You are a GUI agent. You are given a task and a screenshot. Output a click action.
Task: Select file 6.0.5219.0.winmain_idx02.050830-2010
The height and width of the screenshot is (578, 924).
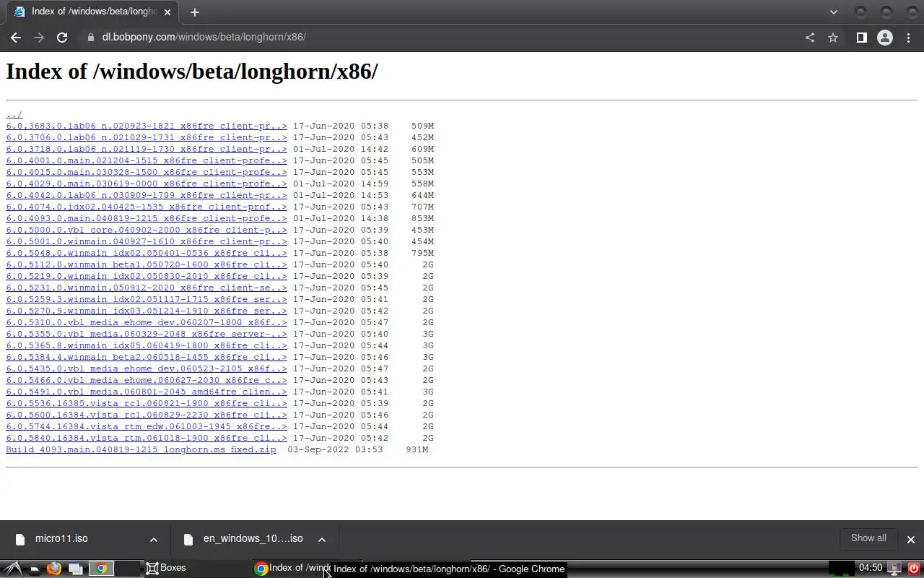pos(147,276)
